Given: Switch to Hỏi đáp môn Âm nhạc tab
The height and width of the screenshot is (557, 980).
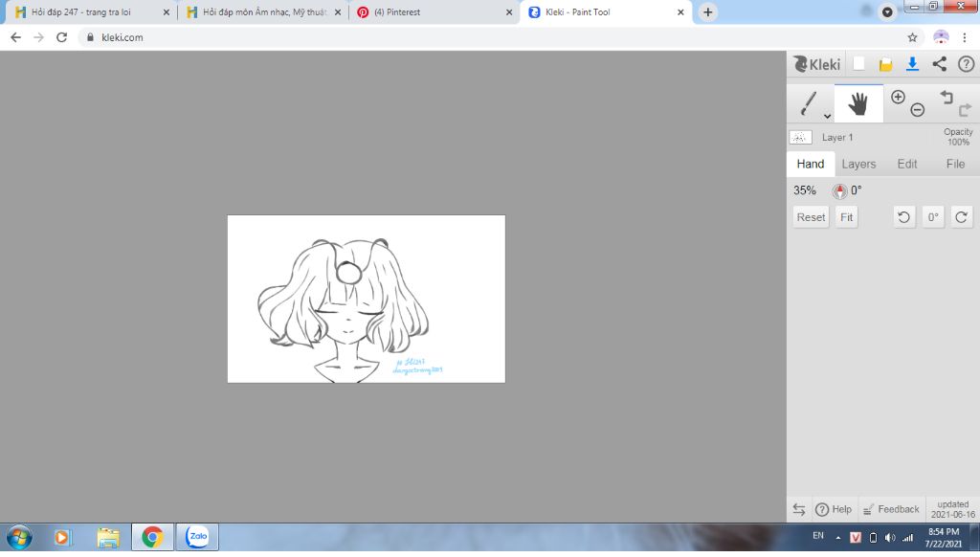Looking at the screenshot, I should point(264,11).
